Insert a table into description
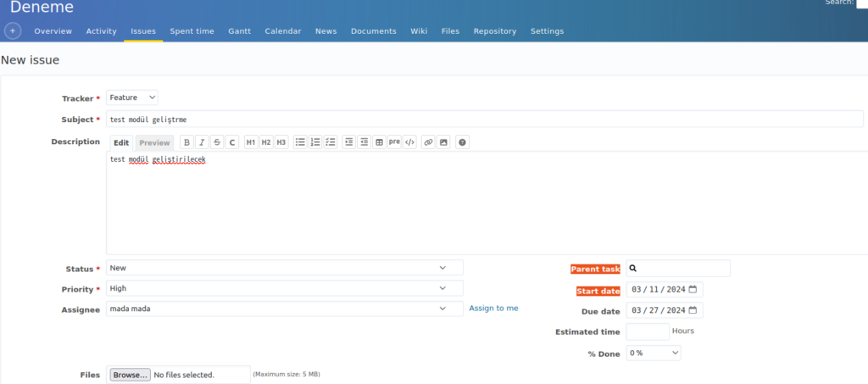The height and width of the screenshot is (384, 868). [x=379, y=142]
